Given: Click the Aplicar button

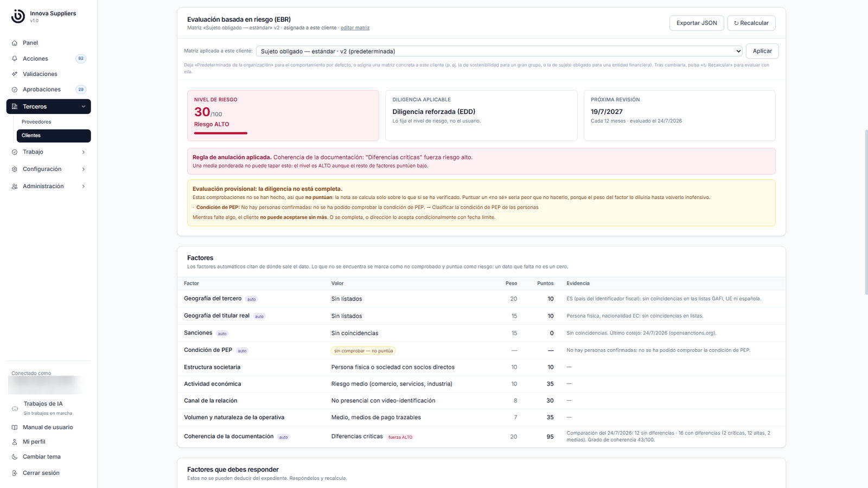Looking at the screenshot, I should pos(762,51).
